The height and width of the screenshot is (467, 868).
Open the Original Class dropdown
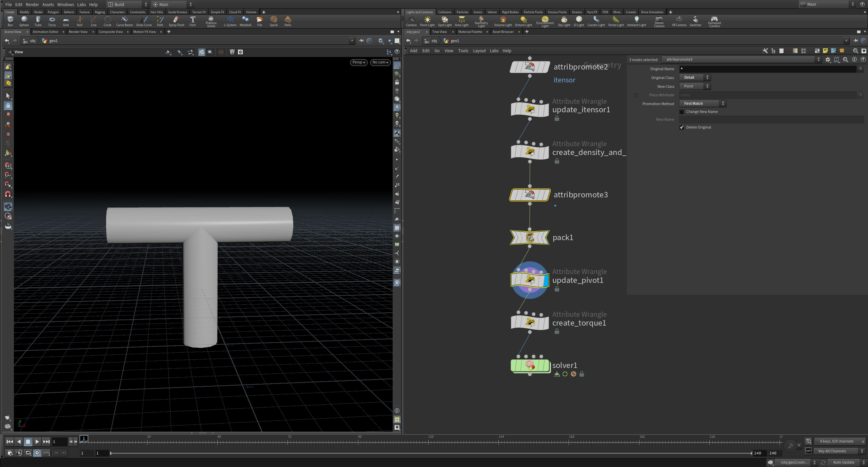coord(694,77)
